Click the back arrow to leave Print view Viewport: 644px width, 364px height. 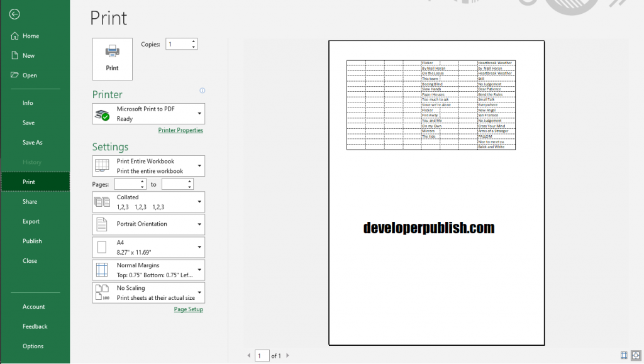(14, 14)
